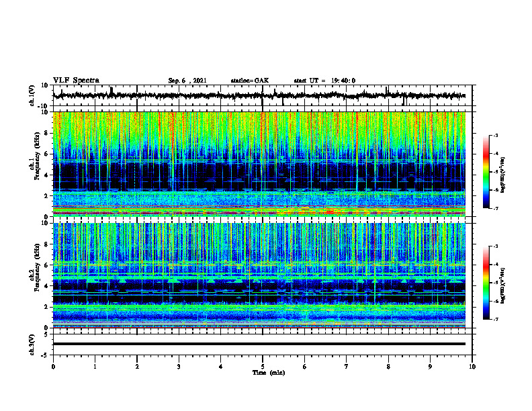Click time axis tick label "6"
Screen dimensions: 532x411
click(305, 367)
